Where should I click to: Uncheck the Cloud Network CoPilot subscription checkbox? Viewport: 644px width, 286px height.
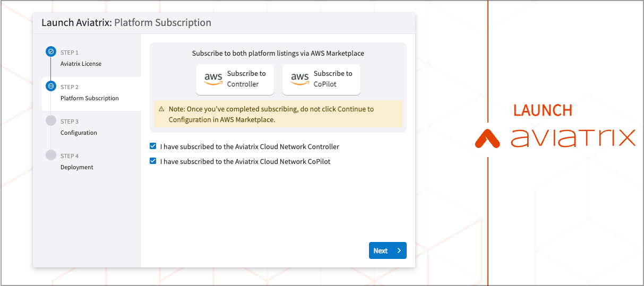153,161
